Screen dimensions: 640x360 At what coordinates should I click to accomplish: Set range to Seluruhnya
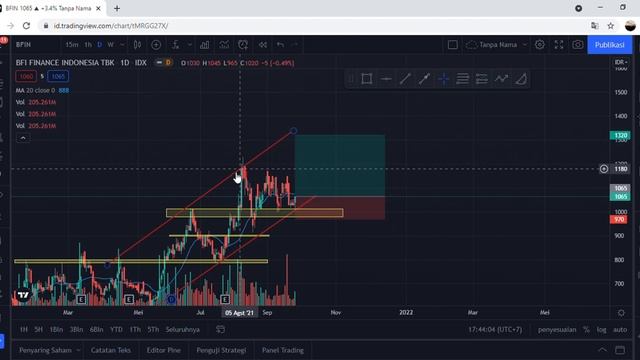tap(182, 329)
